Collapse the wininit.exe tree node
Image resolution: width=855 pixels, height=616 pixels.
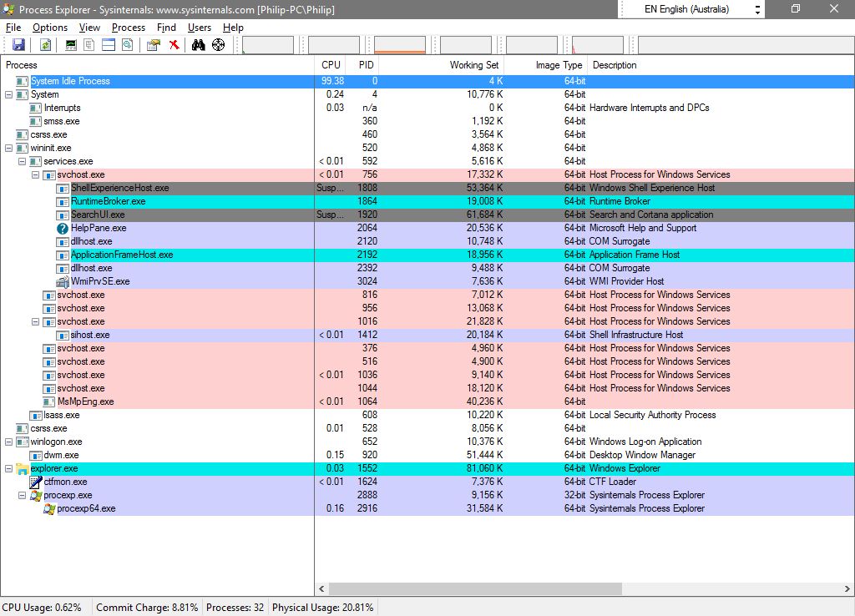(x=8, y=148)
